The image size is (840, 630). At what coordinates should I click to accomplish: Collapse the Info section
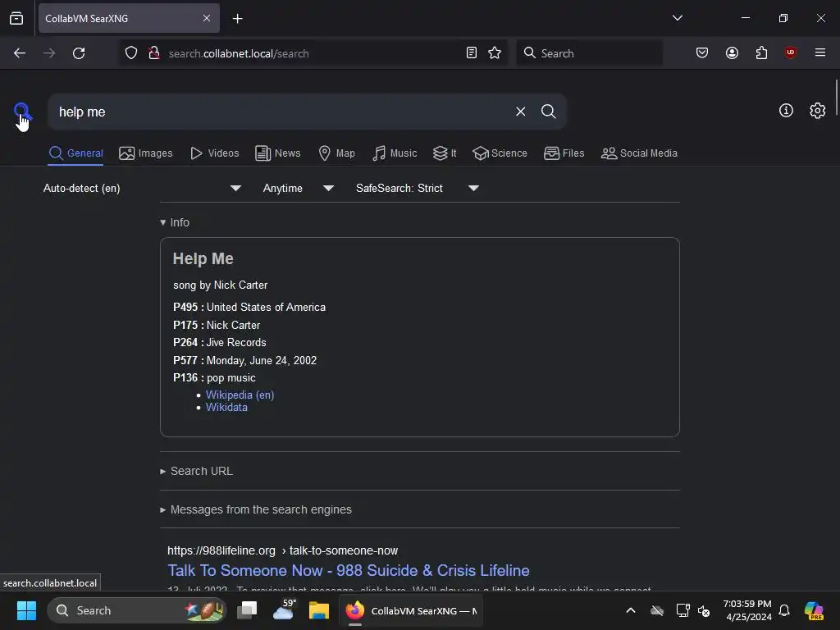[x=175, y=222]
